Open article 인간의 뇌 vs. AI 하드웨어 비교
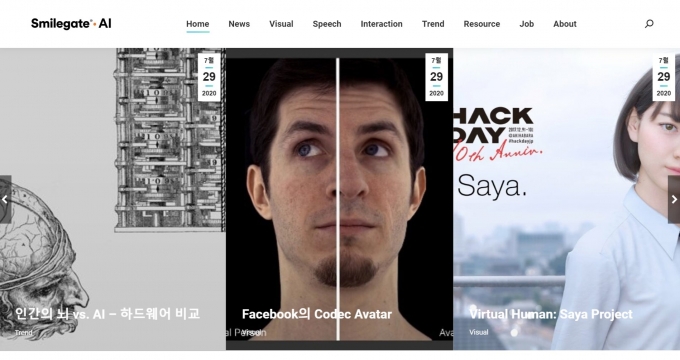The width and height of the screenshot is (680, 360). (x=108, y=314)
